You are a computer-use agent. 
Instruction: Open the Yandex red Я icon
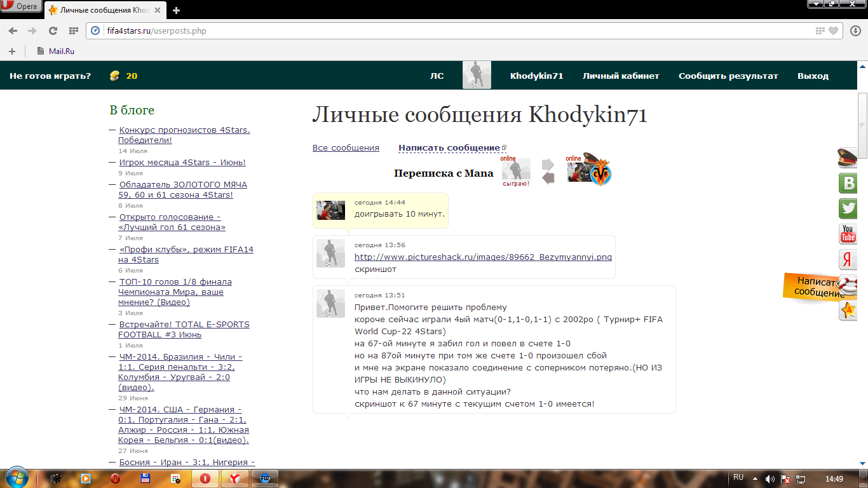(x=848, y=259)
